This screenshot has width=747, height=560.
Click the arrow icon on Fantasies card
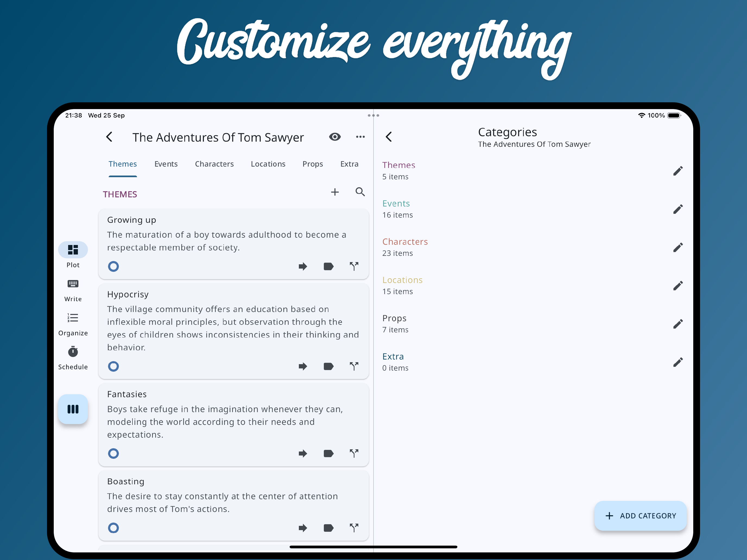point(303,453)
